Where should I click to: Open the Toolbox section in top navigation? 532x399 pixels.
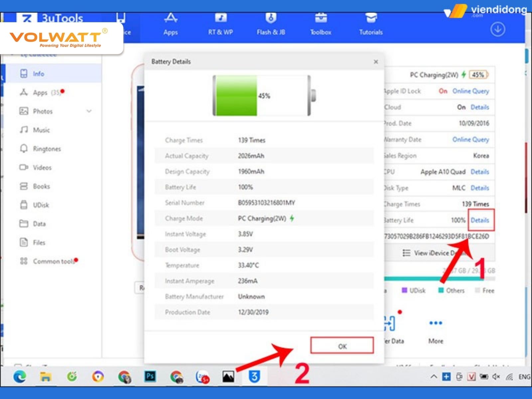pos(320,23)
